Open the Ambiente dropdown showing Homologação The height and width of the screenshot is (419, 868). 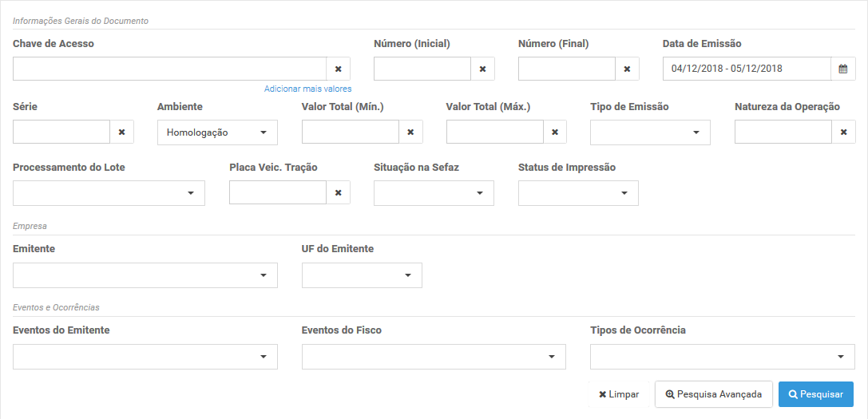coord(217,132)
